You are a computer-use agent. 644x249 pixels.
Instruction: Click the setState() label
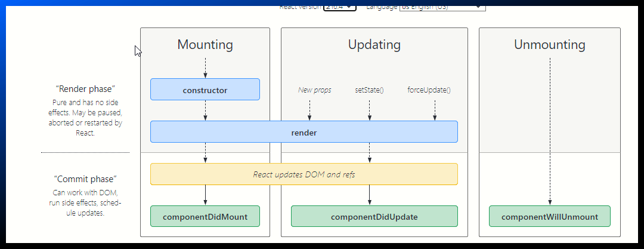click(x=369, y=90)
